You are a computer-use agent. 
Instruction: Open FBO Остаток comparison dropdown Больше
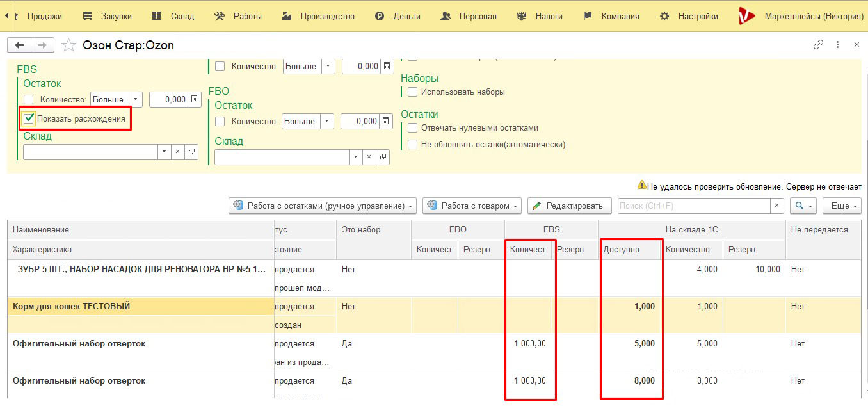point(327,121)
